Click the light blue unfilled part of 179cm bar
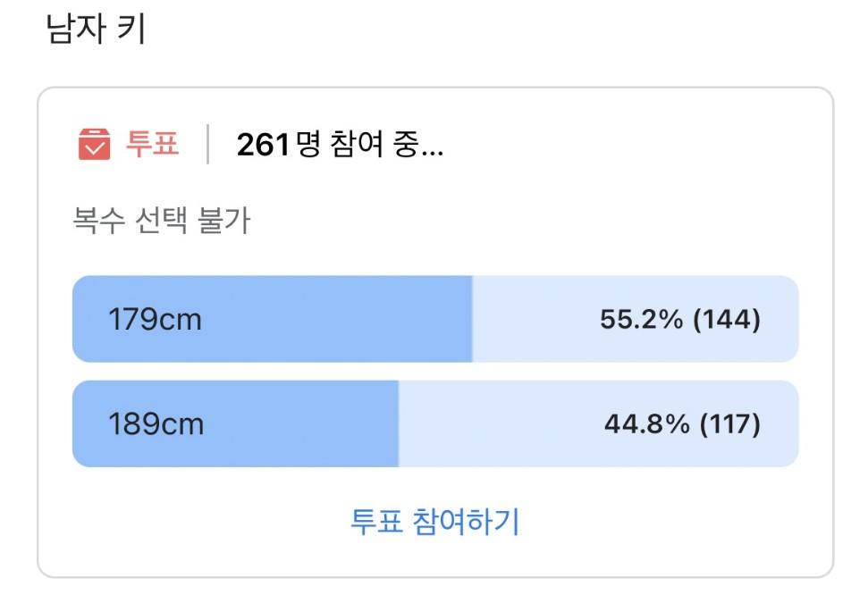Screen dimensions: 868x595 click(x=636, y=319)
